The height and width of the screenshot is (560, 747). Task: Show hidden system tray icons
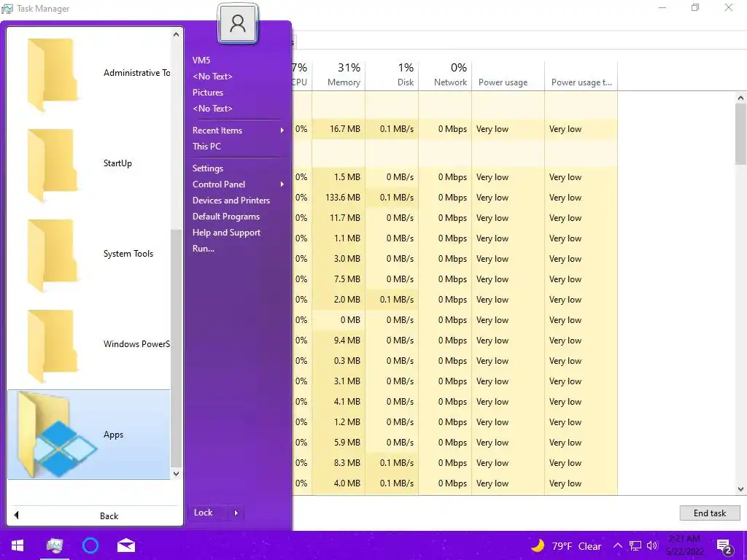[x=617, y=546]
